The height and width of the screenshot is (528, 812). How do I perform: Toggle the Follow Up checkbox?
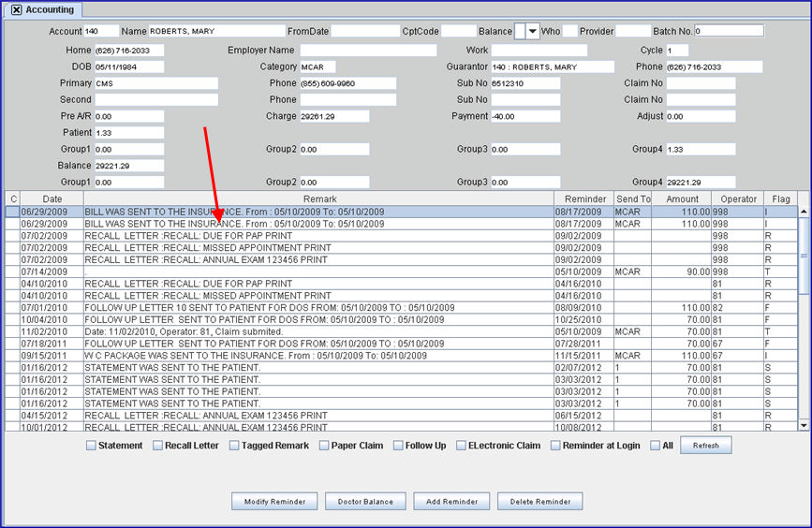(x=398, y=446)
